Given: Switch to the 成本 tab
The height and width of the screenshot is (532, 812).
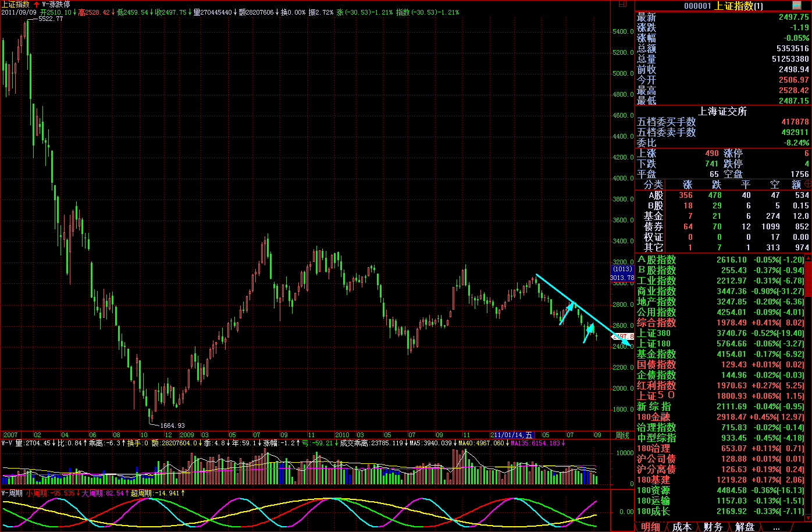Looking at the screenshot, I should 681,527.
